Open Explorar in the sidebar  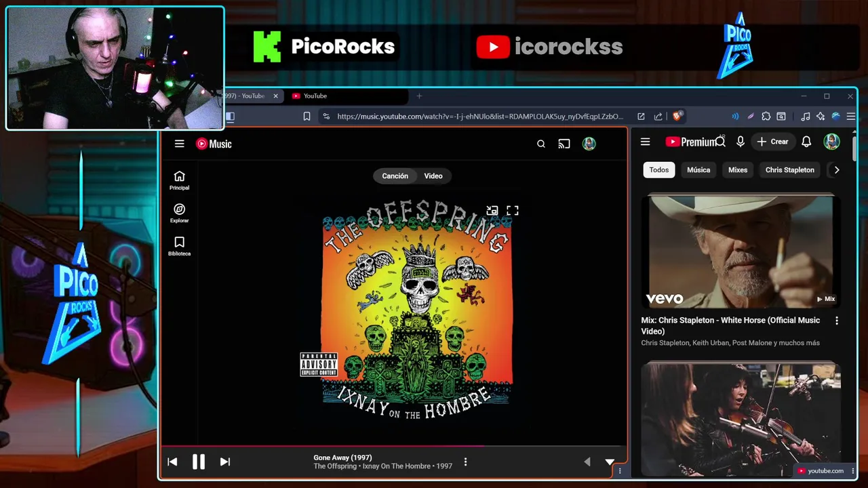pyautogui.click(x=179, y=213)
